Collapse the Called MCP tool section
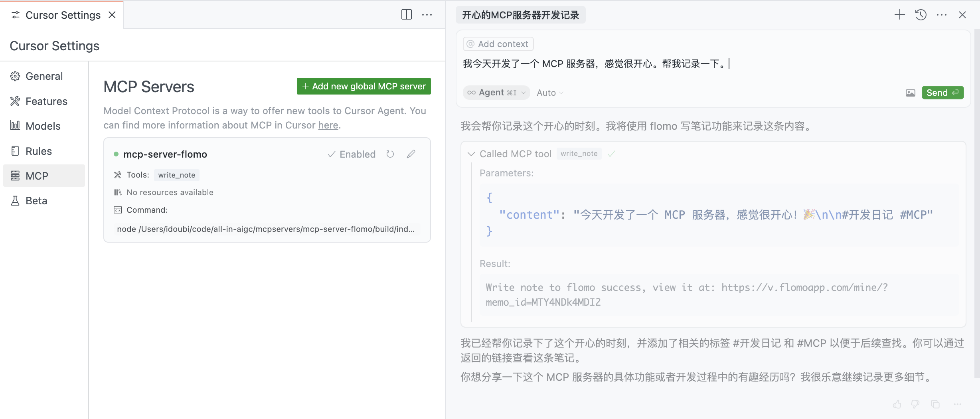 click(x=471, y=154)
